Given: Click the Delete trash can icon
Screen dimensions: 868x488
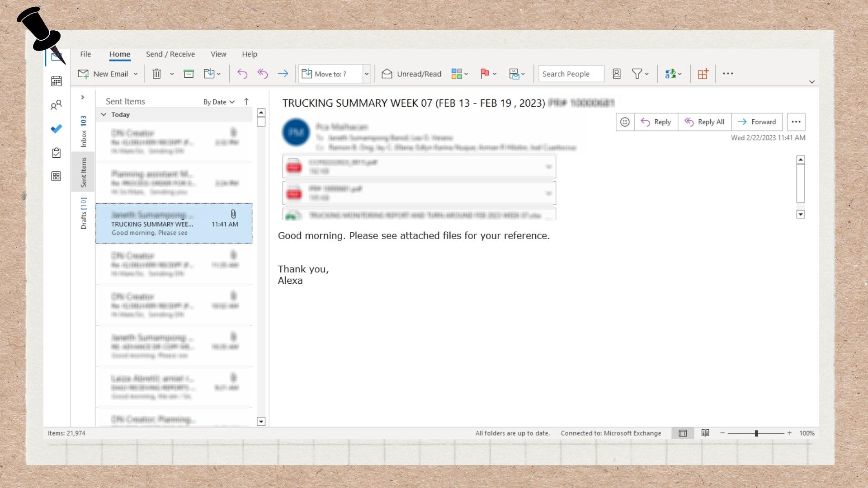Looking at the screenshot, I should coord(156,74).
